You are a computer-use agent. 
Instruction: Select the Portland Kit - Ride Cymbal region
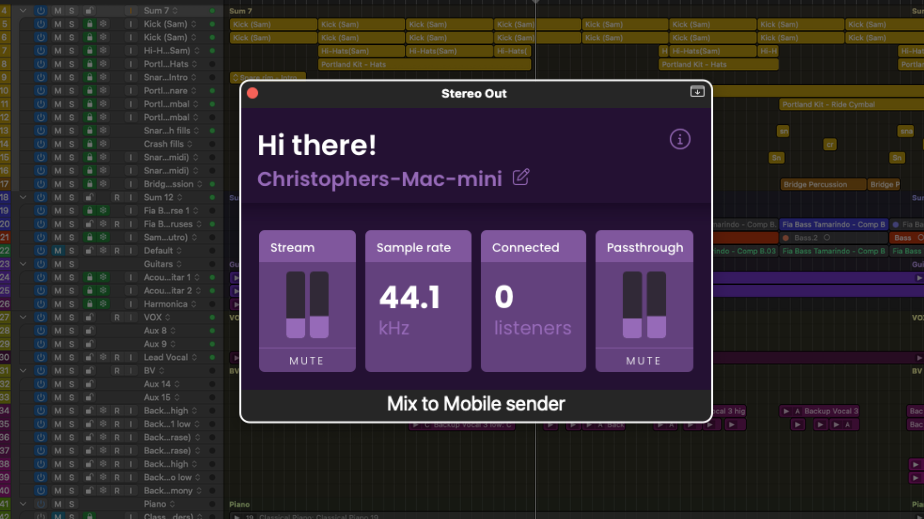851,104
